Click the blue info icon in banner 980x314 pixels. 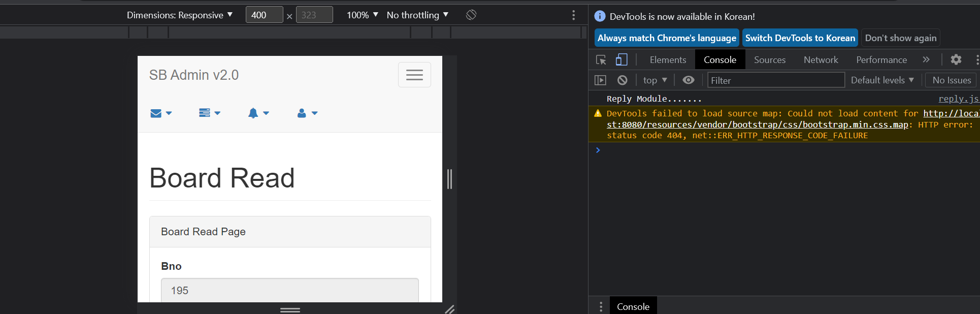pos(600,16)
